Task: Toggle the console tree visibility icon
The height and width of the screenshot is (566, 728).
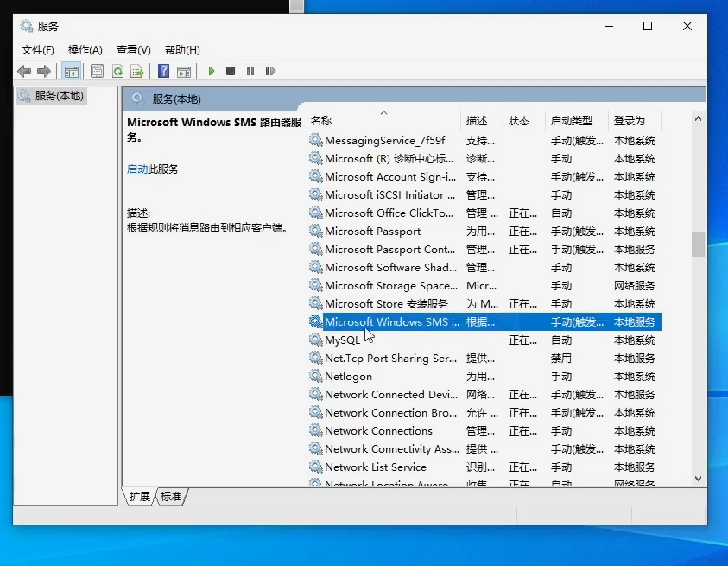Action: [x=72, y=71]
